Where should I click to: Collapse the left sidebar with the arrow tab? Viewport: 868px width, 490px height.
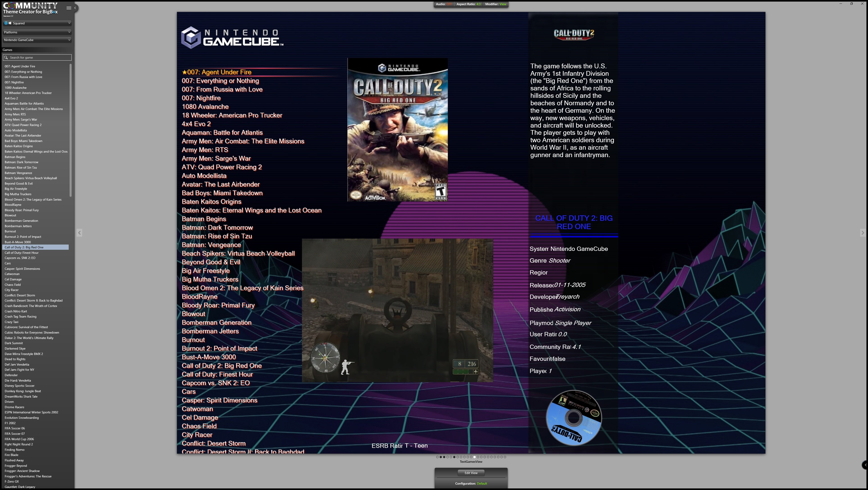(x=75, y=8)
